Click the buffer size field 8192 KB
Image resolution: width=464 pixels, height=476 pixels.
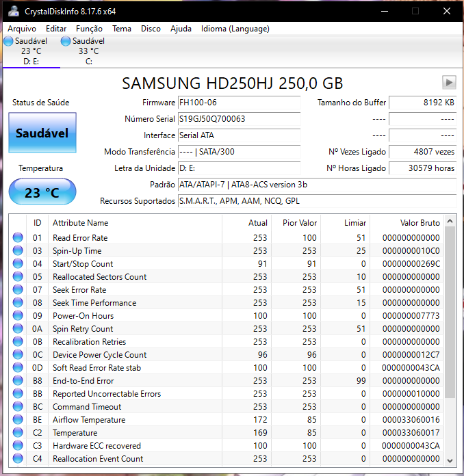(423, 103)
